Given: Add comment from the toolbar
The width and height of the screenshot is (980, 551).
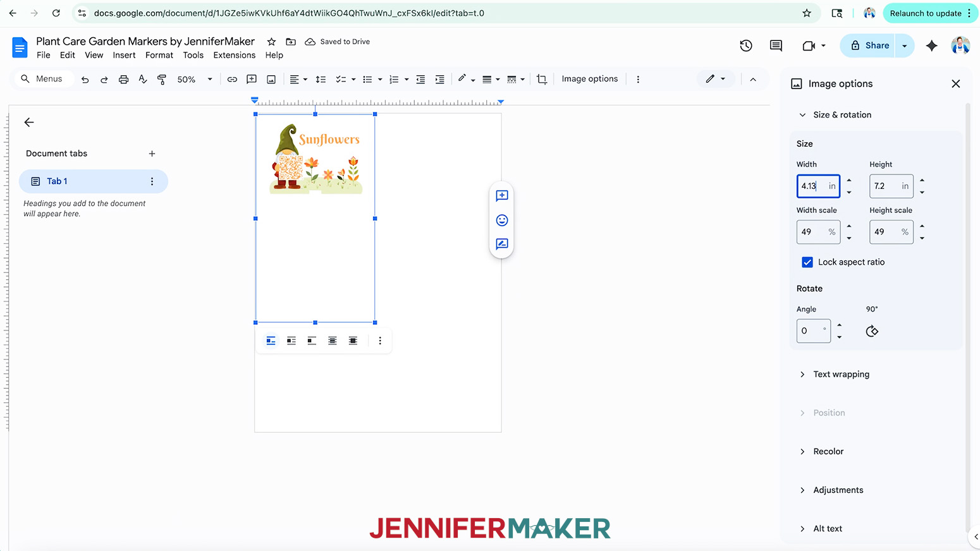Looking at the screenshot, I should 252,80.
